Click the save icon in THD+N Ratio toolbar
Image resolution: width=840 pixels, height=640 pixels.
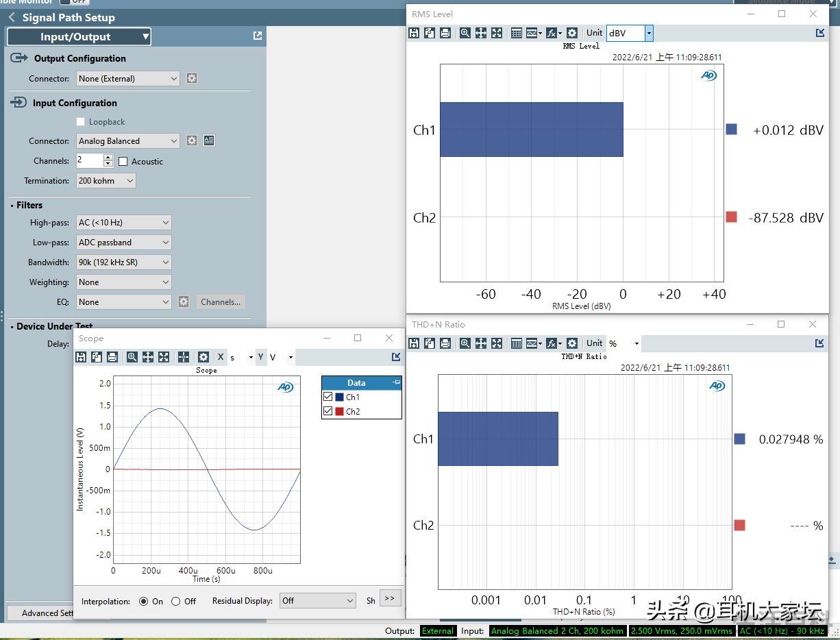tap(413, 343)
